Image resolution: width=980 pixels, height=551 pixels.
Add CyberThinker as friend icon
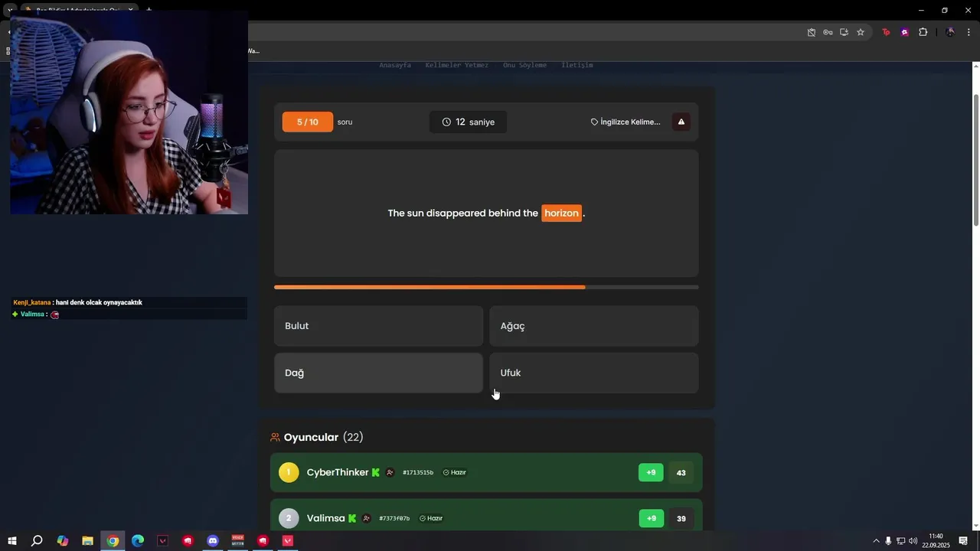[x=390, y=473]
